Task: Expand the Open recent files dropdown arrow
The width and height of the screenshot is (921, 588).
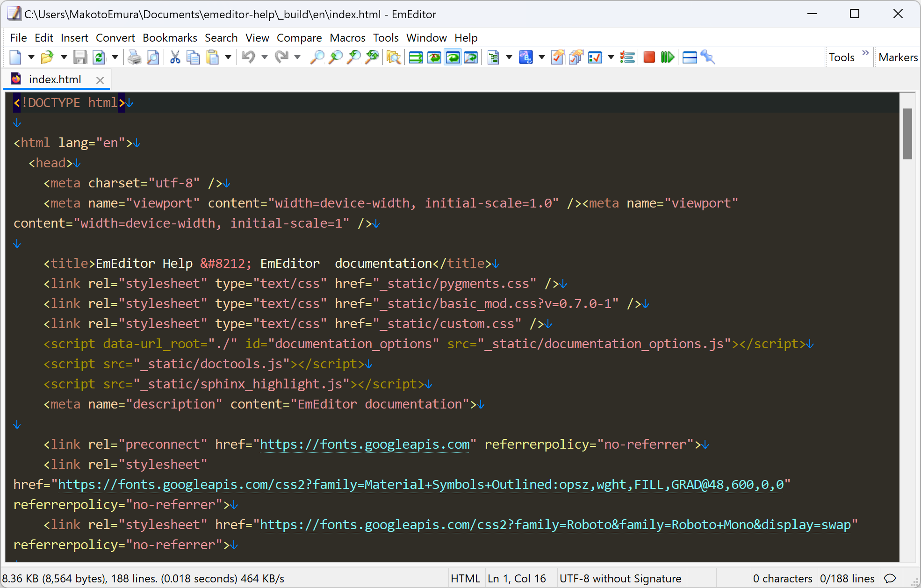Action: click(x=64, y=57)
